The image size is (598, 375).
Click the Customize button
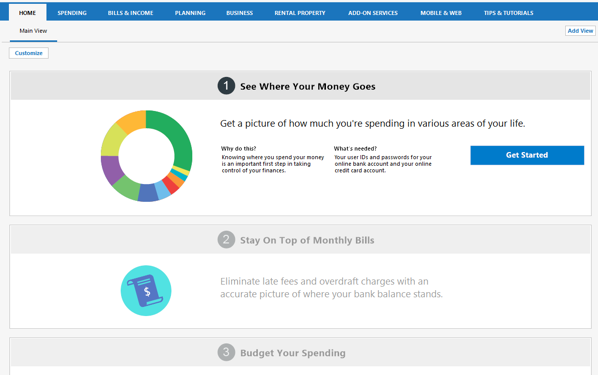tap(29, 53)
